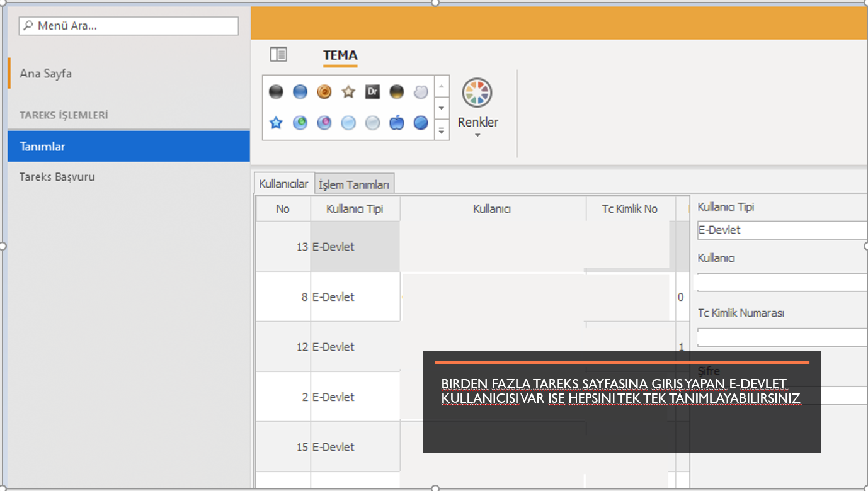This screenshot has width=868, height=491.
Task: Switch to the Kullanıcılar tab
Action: [283, 184]
